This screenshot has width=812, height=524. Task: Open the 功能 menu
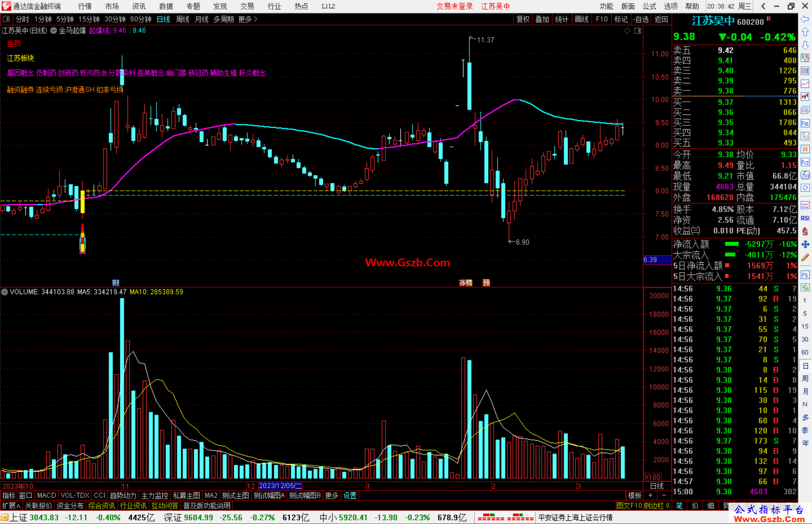606,6
